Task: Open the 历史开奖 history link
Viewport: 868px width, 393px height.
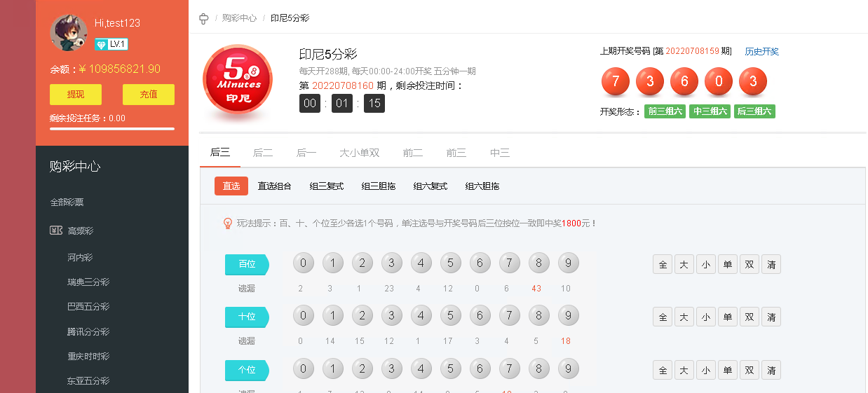Action: coord(761,51)
